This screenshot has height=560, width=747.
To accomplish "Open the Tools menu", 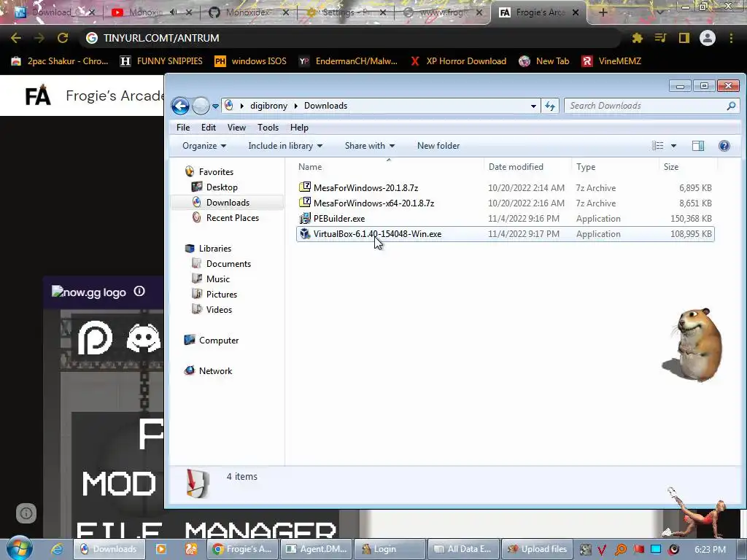I will (x=268, y=127).
